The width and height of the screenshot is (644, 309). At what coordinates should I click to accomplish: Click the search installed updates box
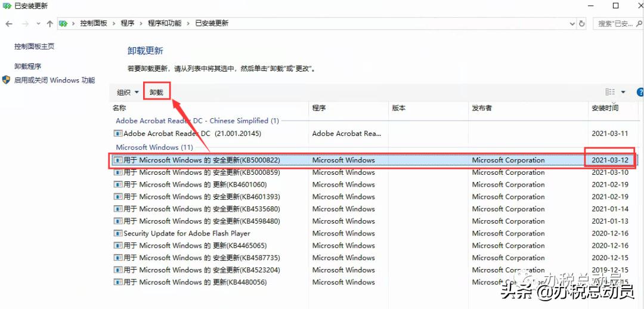(618, 24)
